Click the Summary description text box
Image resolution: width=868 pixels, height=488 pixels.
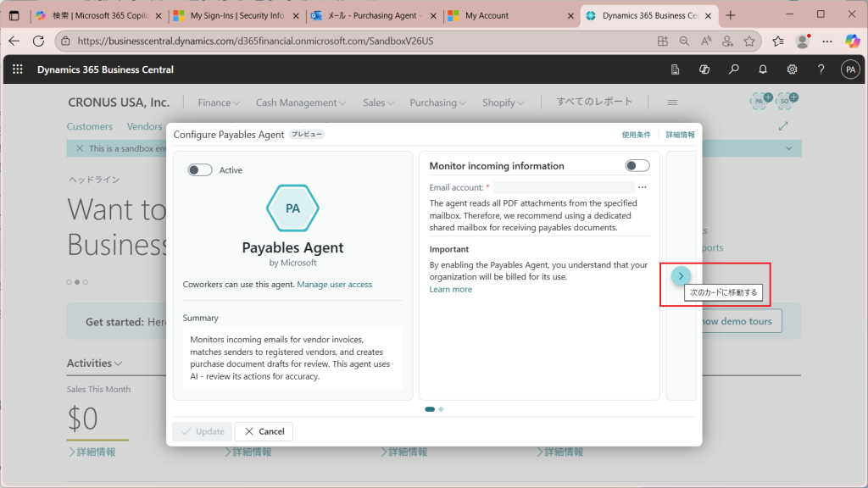(x=292, y=358)
